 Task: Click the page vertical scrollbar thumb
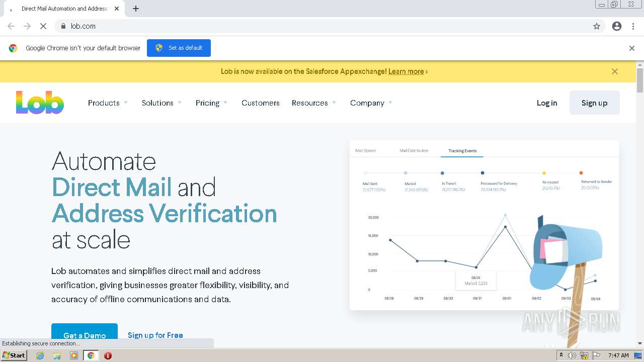click(x=640, y=80)
